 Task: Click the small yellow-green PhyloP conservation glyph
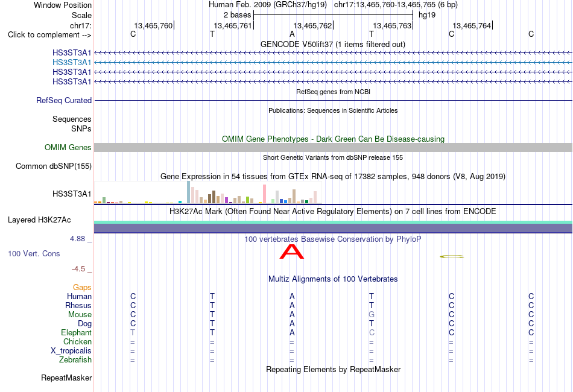coord(452,257)
